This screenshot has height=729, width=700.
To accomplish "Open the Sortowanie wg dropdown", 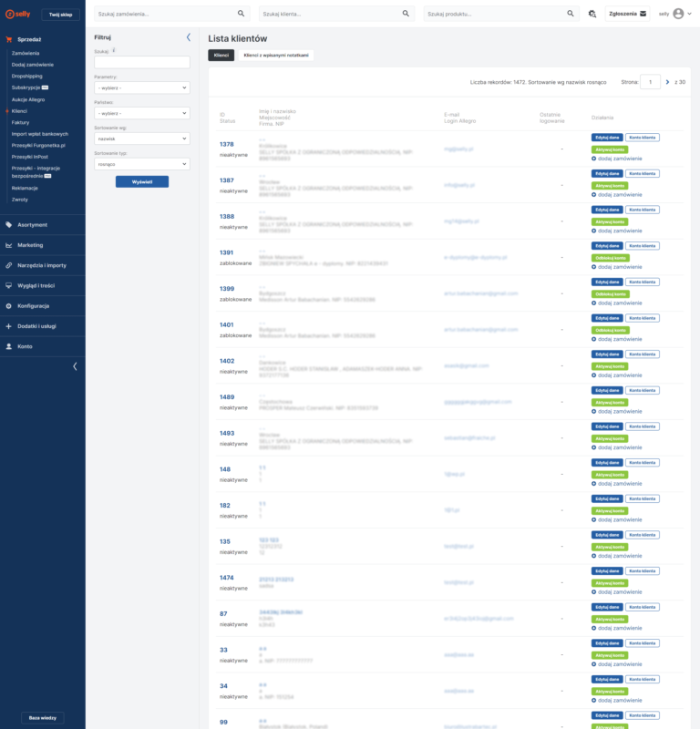I will 141,139.
